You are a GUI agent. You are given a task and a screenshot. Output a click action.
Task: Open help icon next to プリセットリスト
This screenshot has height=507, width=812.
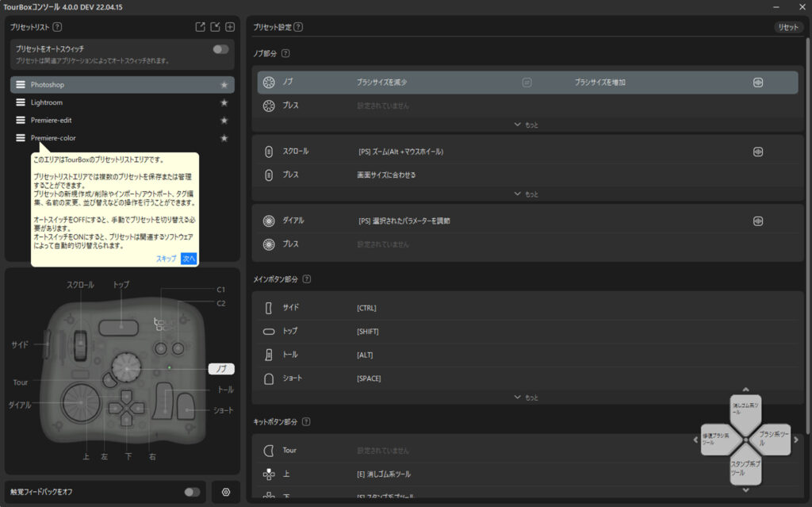pyautogui.click(x=57, y=27)
